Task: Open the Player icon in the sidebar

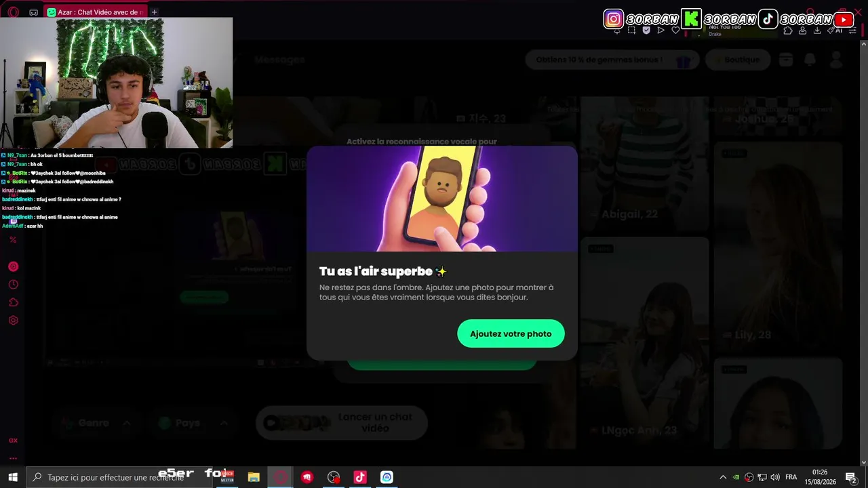Action: (x=13, y=266)
